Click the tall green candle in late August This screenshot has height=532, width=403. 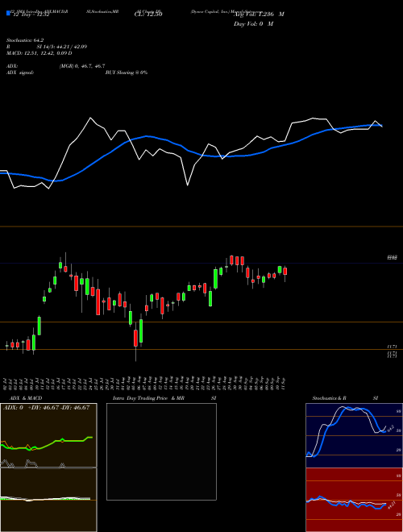tap(215, 279)
